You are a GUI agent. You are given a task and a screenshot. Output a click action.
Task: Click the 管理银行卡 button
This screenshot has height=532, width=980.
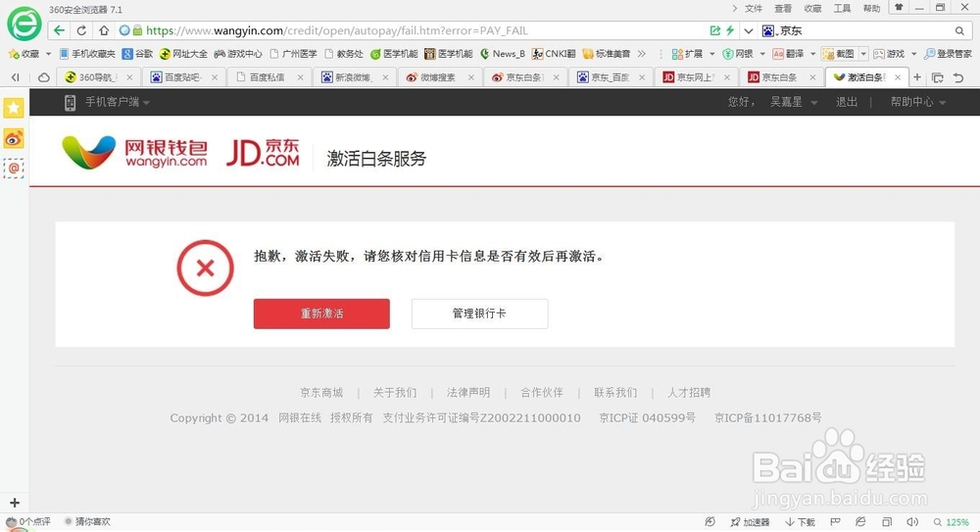click(x=479, y=314)
